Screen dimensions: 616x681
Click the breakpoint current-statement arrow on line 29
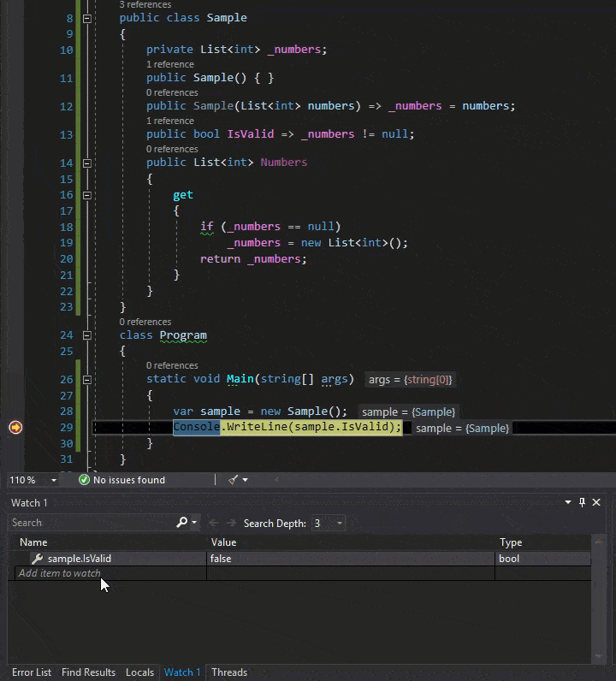[15, 428]
